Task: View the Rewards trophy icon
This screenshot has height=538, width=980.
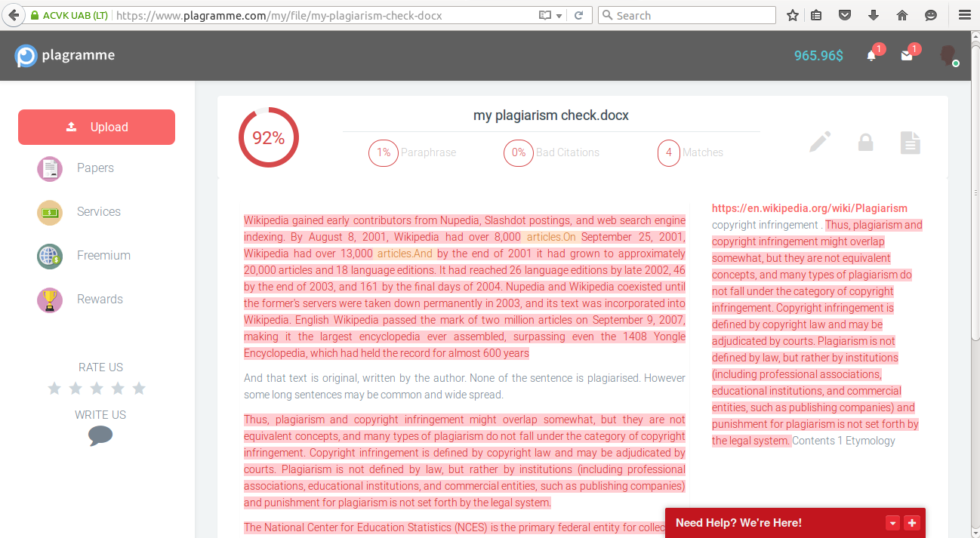Action: pos(49,300)
